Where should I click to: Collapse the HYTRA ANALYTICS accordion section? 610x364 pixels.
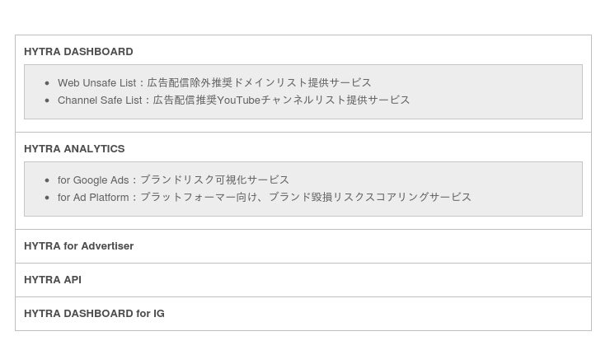click(74, 148)
